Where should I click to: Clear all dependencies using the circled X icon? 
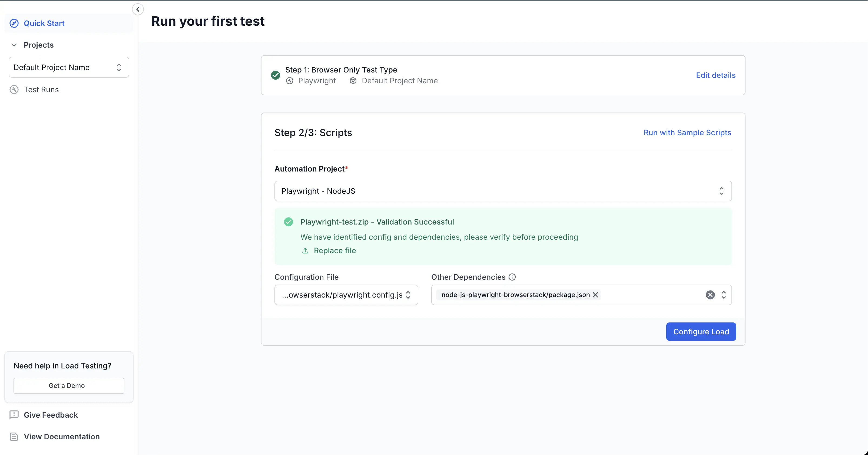(x=710, y=295)
